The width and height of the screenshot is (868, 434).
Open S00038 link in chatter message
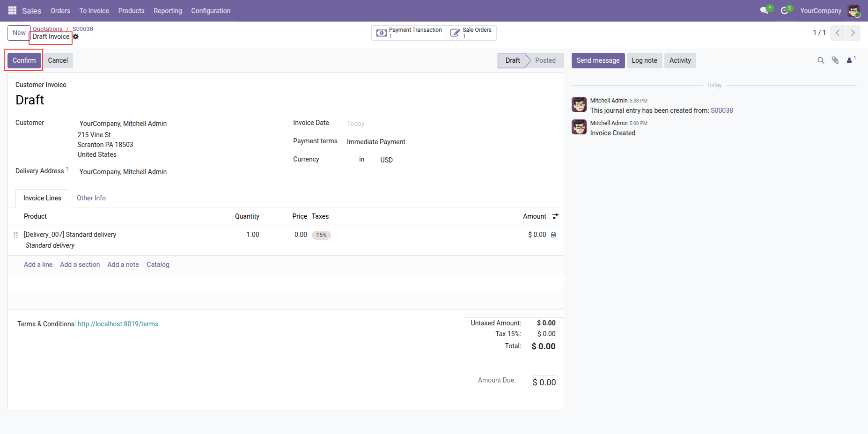point(721,110)
